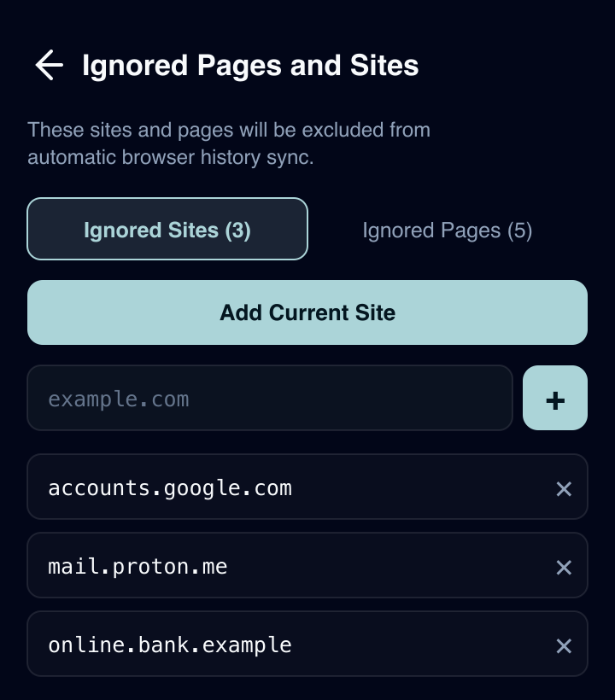Delete the mail.proton.me entry with its X
Viewport: 615px width, 700px height.
[x=564, y=568]
